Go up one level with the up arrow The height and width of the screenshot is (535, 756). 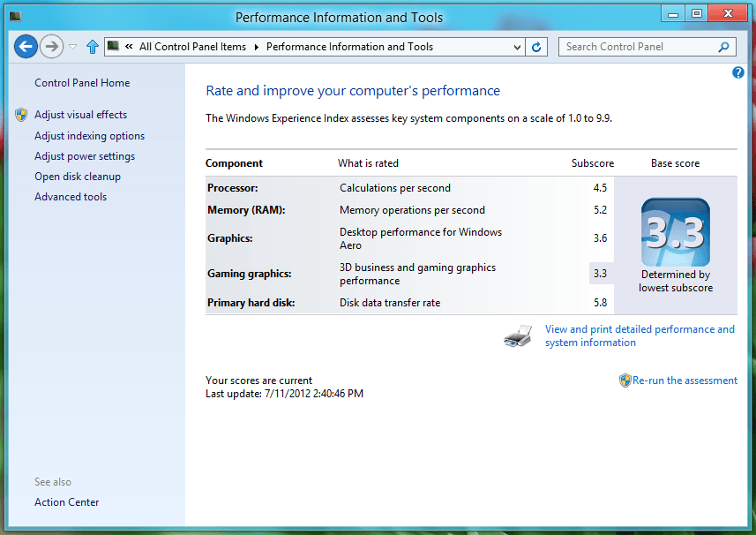point(92,47)
